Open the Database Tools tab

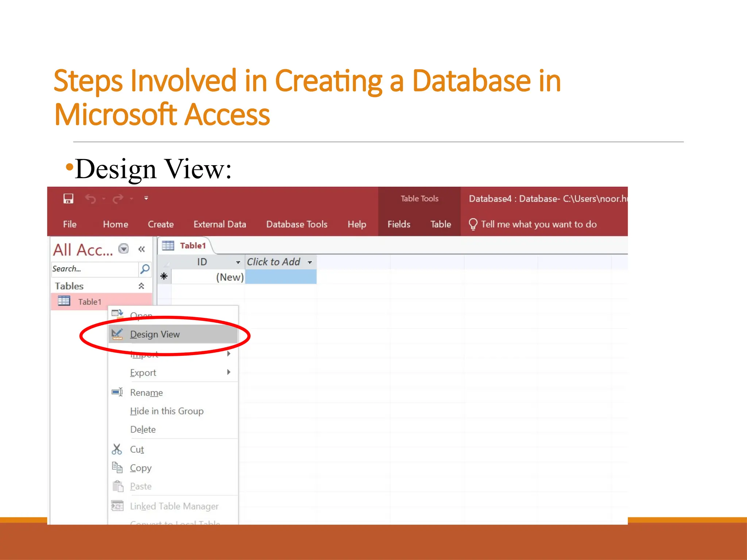point(297,224)
